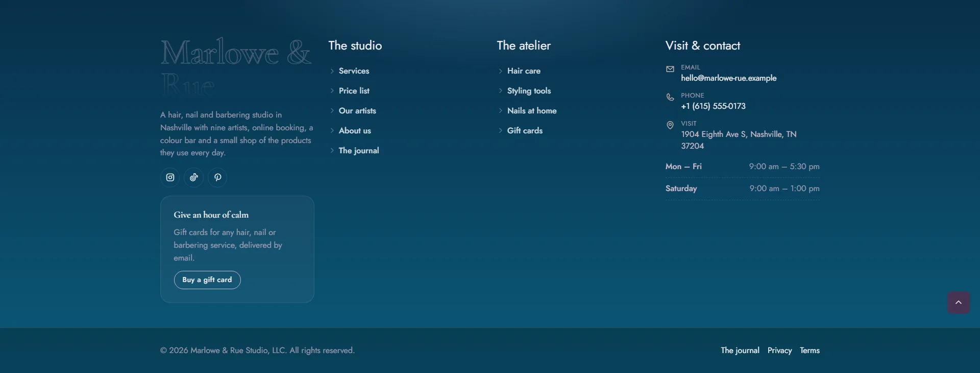980x373 pixels.
Task: Open the 1904 Eighth Ave S address
Action: [739, 140]
